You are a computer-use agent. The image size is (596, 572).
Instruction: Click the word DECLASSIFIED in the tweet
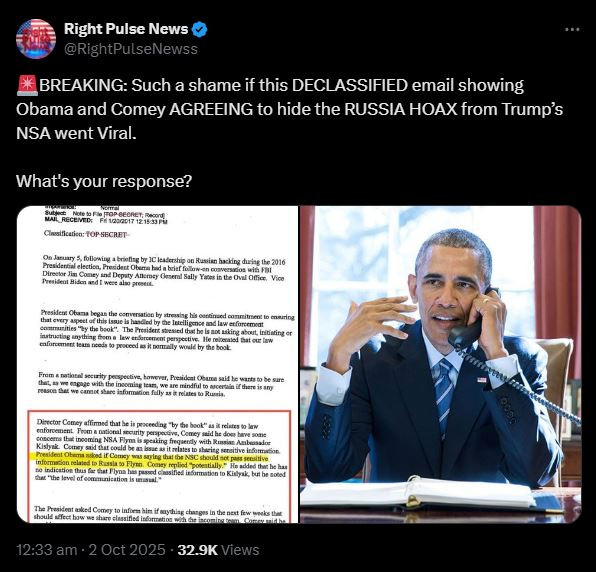(350, 85)
